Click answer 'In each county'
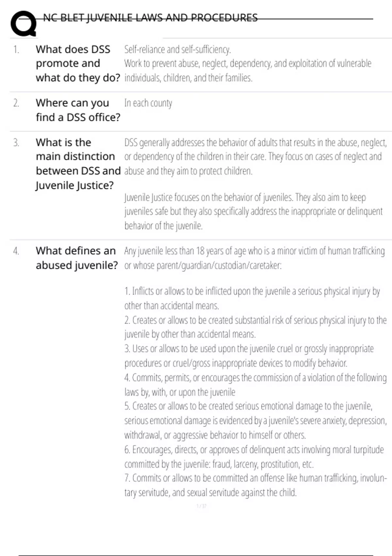The width and height of the screenshot is (392, 556). [148, 103]
